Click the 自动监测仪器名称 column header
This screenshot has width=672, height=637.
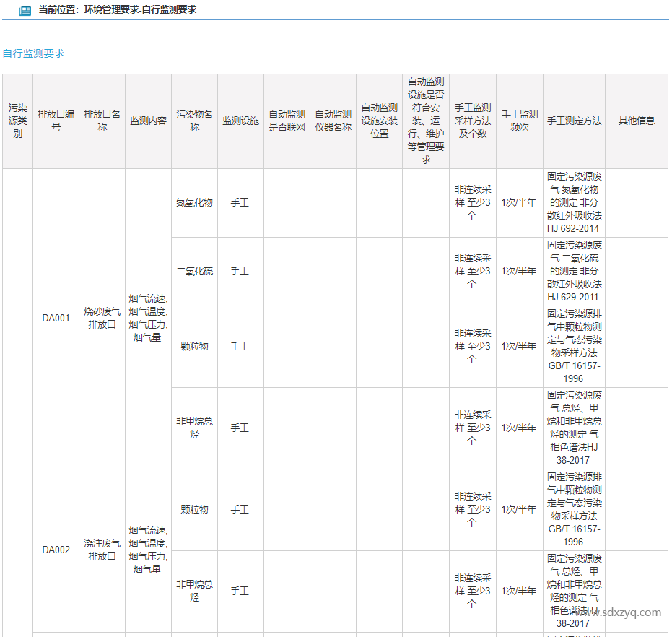click(333, 121)
